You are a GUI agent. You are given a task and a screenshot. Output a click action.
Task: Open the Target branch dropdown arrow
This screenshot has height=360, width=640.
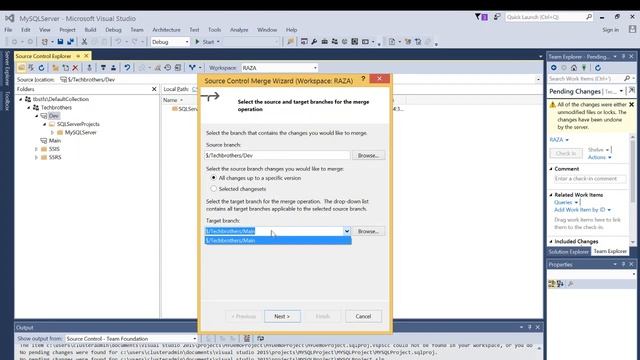[x=347, y=231]
